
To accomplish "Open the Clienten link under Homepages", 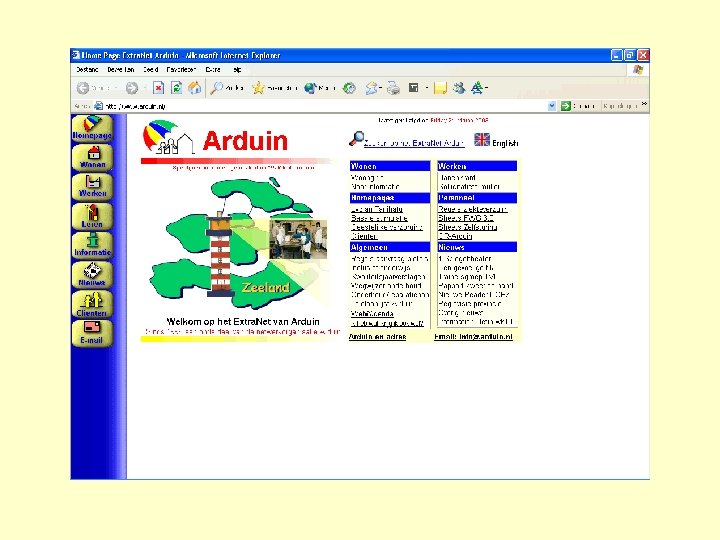I will coord(364,236).
